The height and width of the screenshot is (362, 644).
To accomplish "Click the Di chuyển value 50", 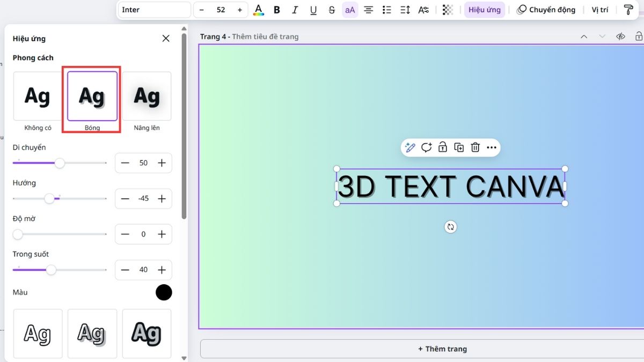I will (143, 163).
